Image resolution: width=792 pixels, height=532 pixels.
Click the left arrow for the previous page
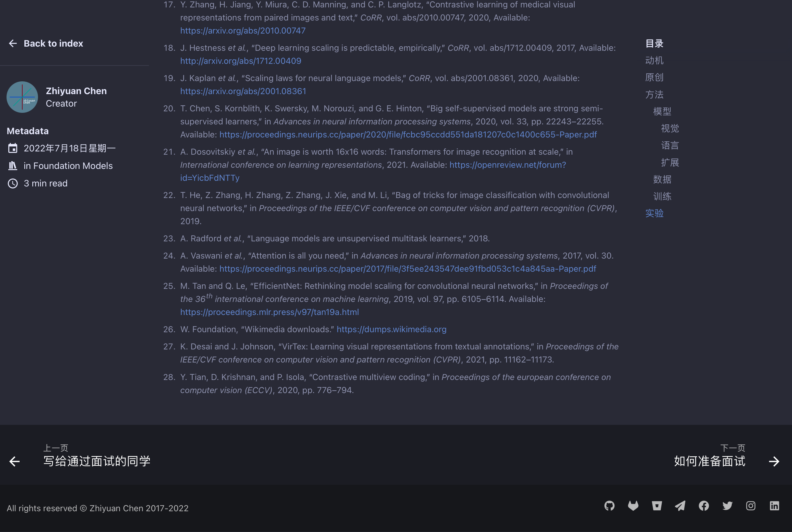point(14,461)
